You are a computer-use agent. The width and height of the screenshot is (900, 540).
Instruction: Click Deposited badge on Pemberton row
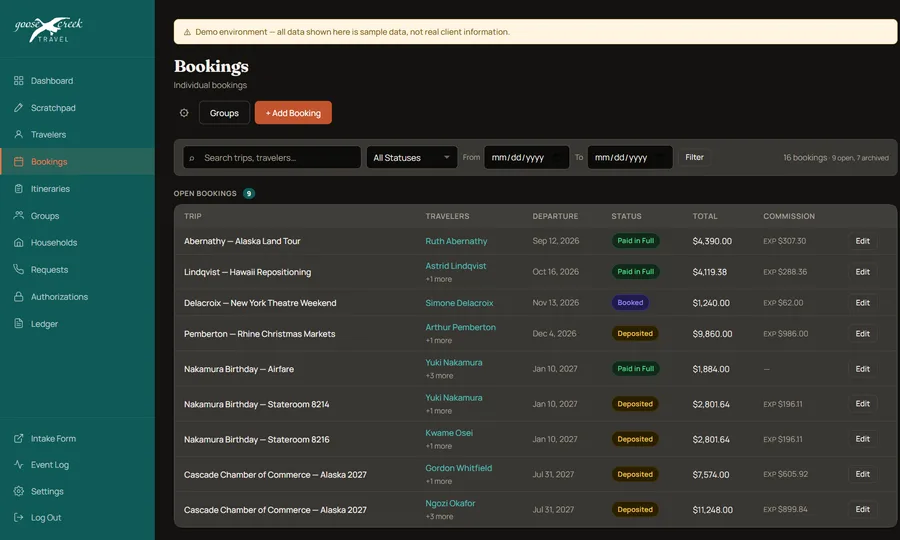pyautogui.click(x=635, y=333)
